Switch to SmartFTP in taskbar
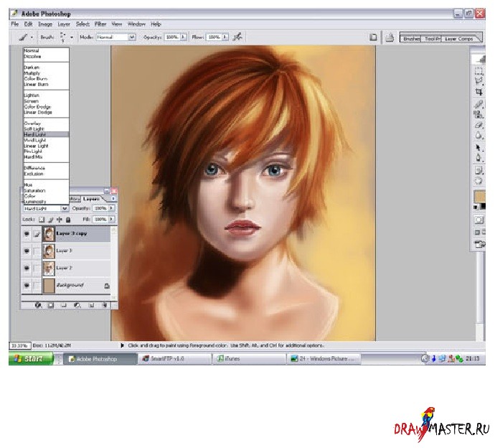The image size is (495, 448). pyautogui.click(x=174, y=359)
